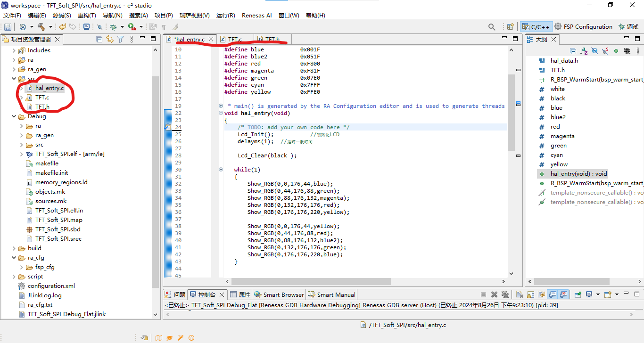Screen dimensions: 644x343
Task: Click Remove Launch X icon in console
Action: (494, 294)
